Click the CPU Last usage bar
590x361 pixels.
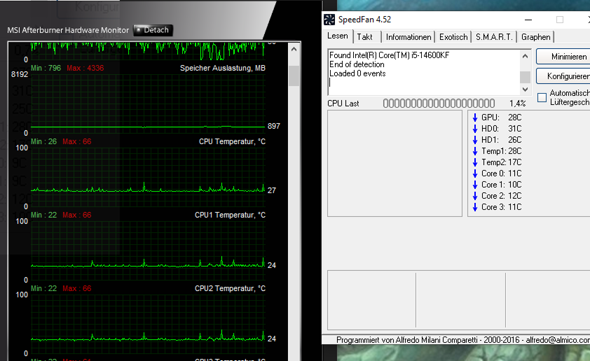[x=439, y=103]
